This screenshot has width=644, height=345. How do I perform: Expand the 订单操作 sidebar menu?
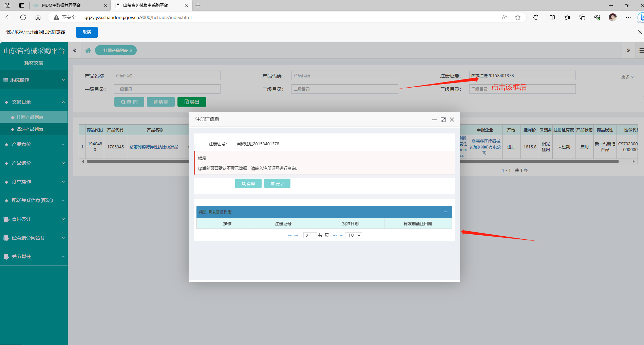pos(34,182)
